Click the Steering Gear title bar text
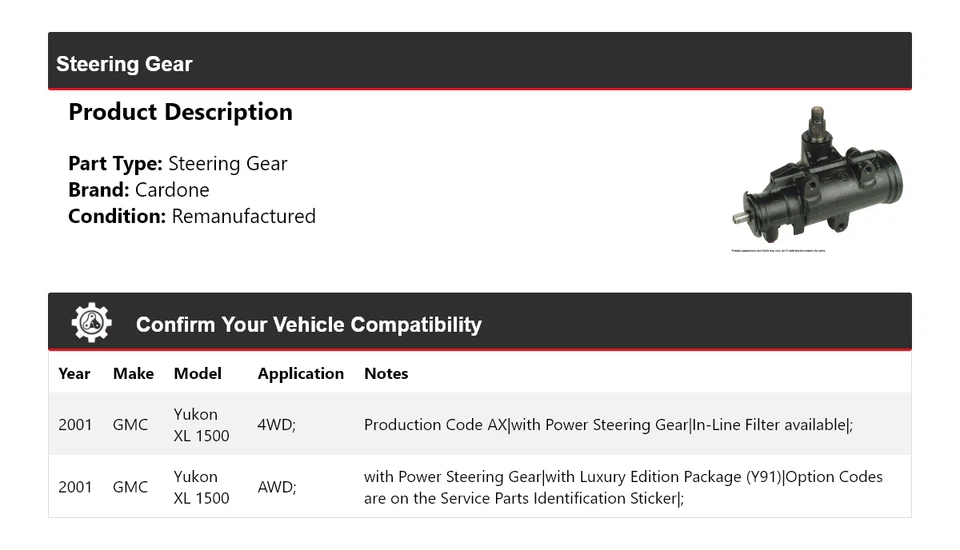 click(x=124, y=64)
